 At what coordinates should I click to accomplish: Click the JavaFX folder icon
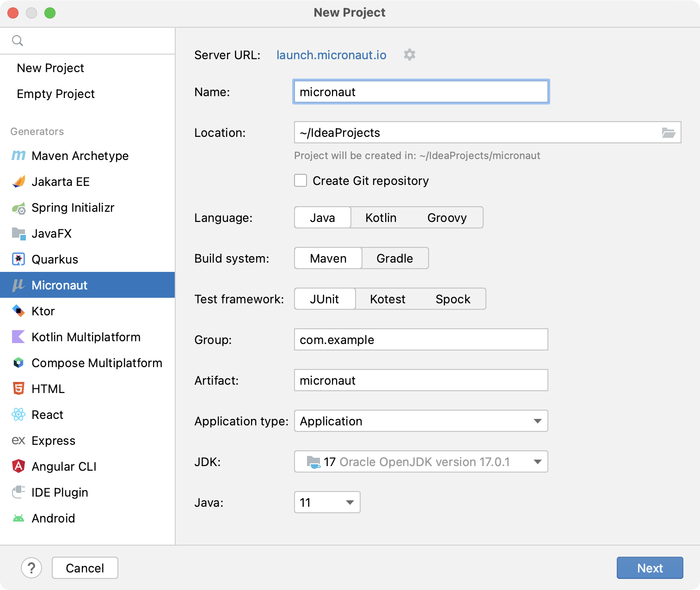[x=18, y=234]
